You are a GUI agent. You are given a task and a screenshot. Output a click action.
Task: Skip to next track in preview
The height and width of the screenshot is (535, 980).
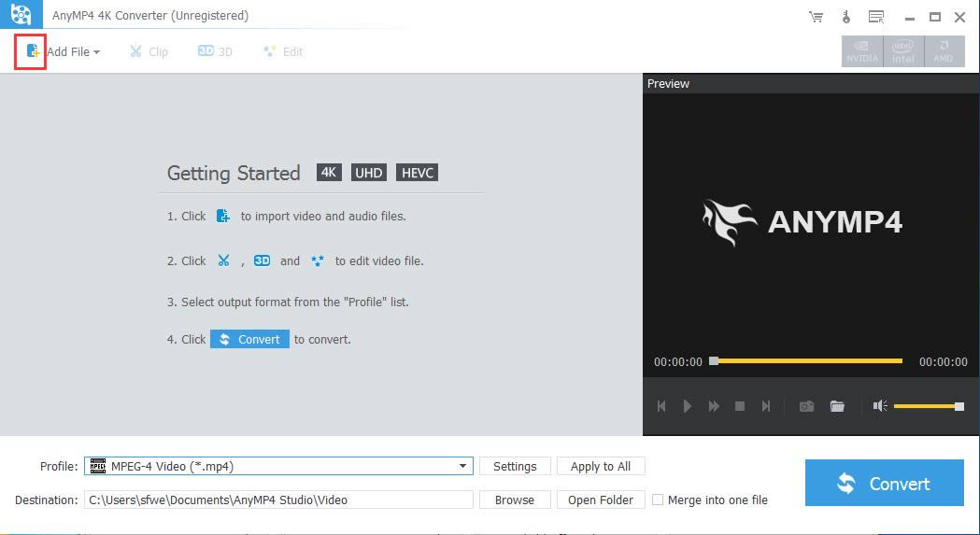point(766,406)
